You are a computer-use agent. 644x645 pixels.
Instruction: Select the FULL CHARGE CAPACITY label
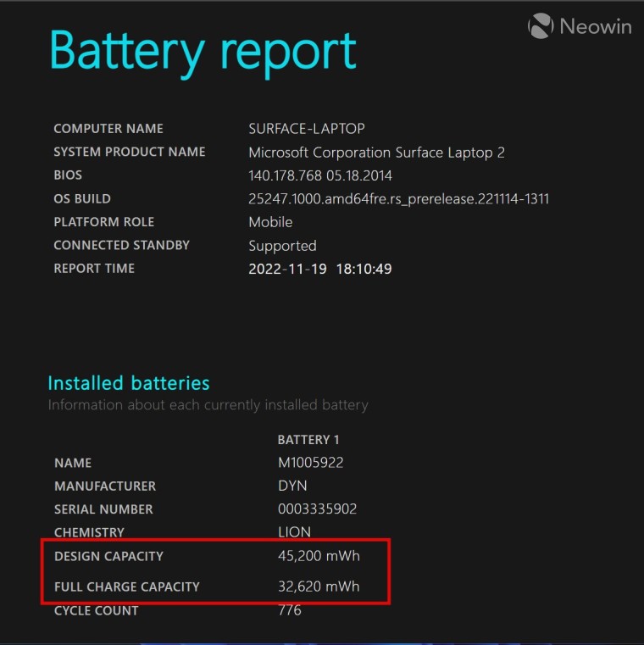127,587
